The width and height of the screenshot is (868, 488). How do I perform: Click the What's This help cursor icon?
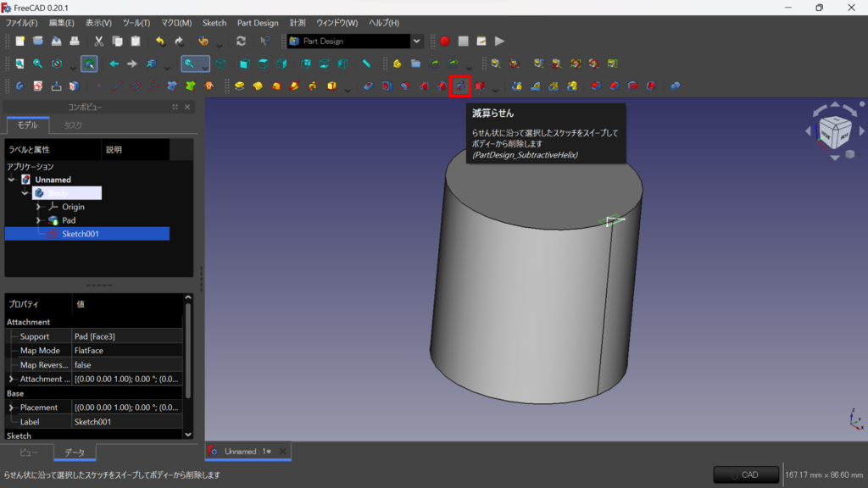(x=265, y=42)
